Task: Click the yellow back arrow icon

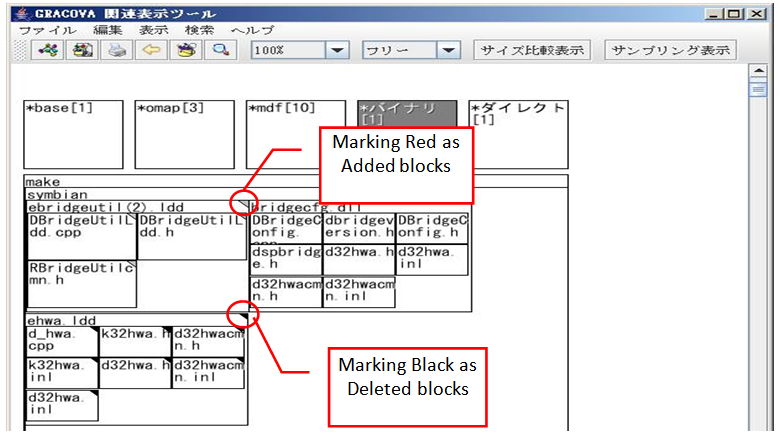Action: (150, 50)
